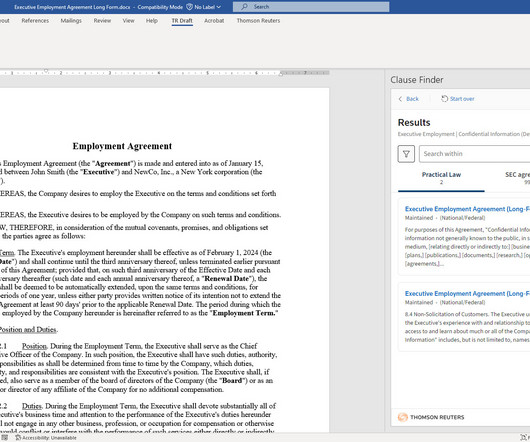Open the Thomson Reuters ribbon tab
Viewport: 530px width, 442px height.
pyautogui.click(x=258, y=21)
